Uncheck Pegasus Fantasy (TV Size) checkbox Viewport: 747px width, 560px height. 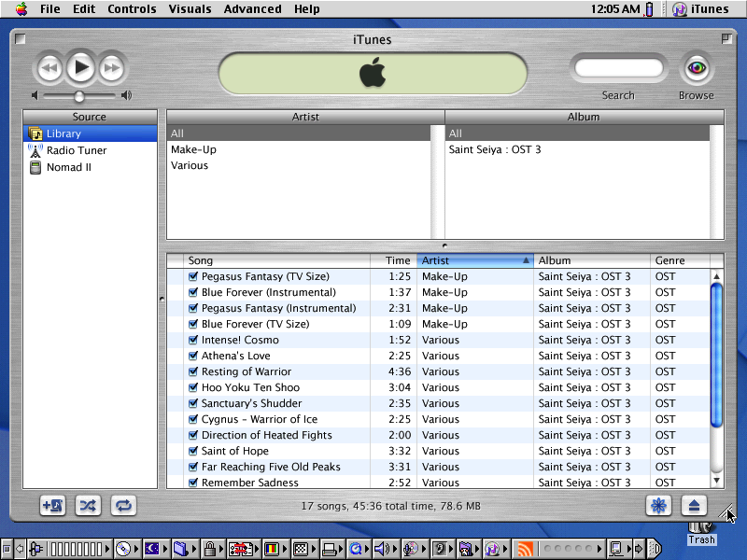[193, 276]
